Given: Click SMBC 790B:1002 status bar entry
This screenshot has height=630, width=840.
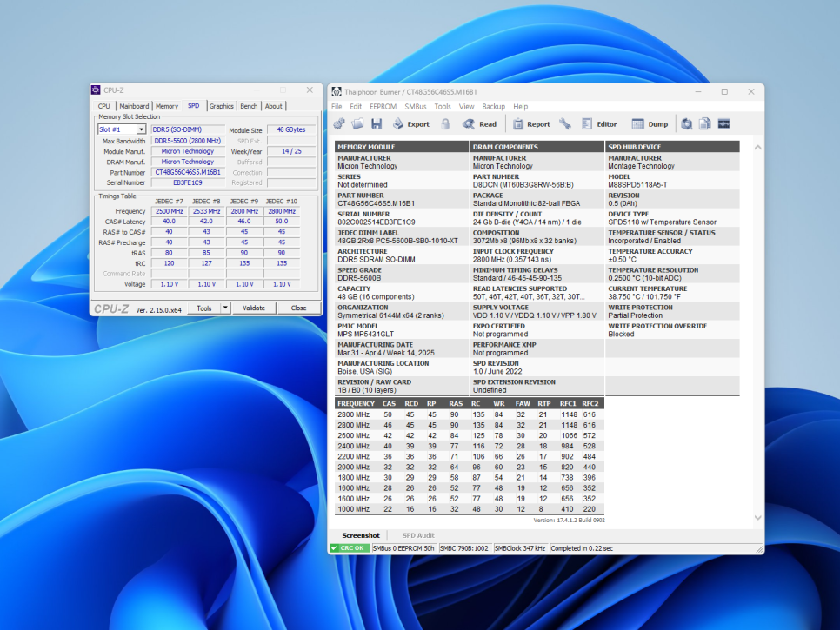Looking at the screenshot, I should [x=464, y=548].
